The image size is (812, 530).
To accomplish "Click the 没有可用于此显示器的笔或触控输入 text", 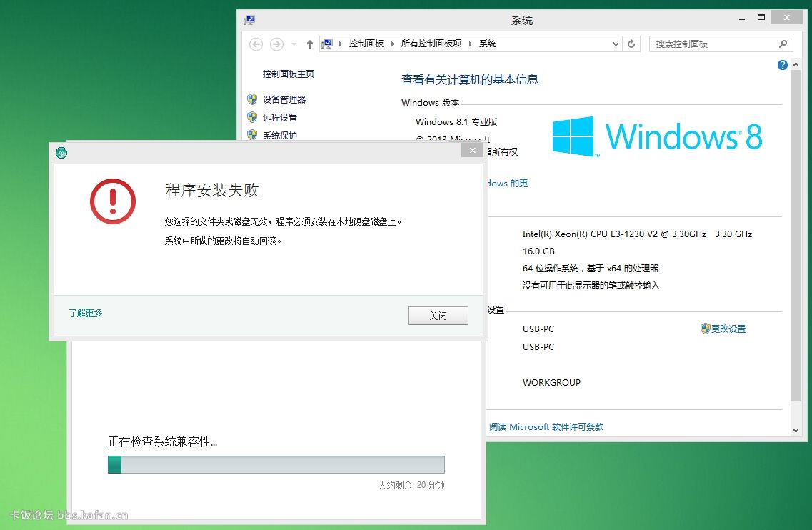I will click(591, 286).
